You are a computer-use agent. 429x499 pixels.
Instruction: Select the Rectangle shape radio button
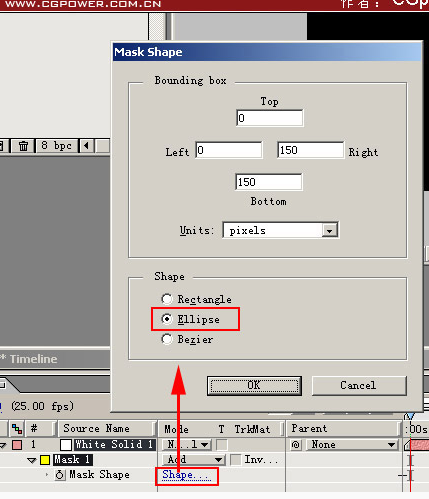167,299
